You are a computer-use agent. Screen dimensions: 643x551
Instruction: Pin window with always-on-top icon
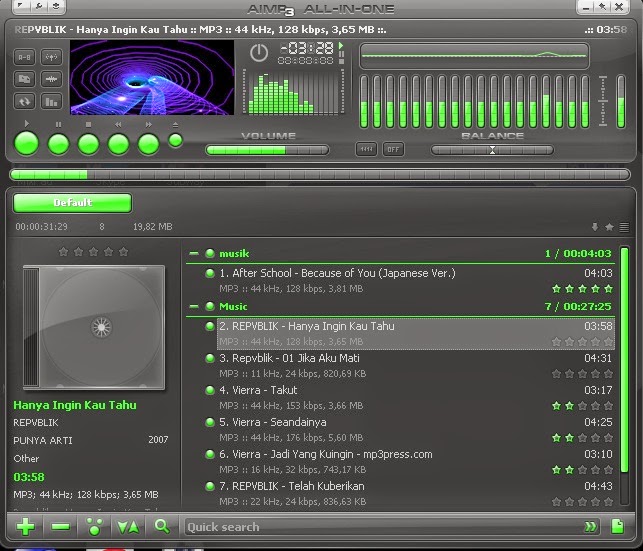(x=602, y=7)
